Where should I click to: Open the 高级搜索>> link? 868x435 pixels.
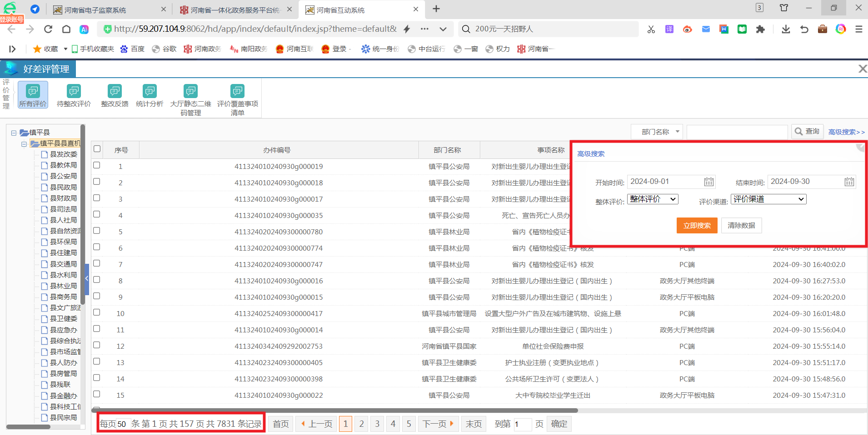[x=846, y=132]
